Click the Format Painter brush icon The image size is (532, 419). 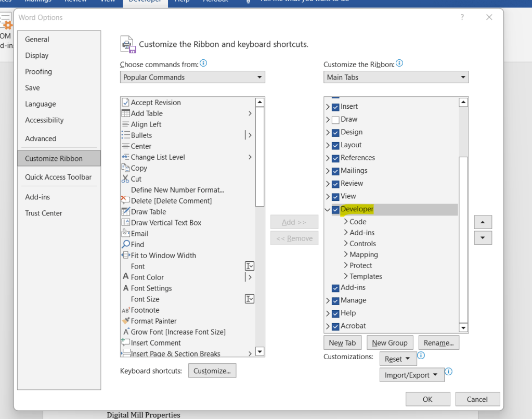coord(125,321)
